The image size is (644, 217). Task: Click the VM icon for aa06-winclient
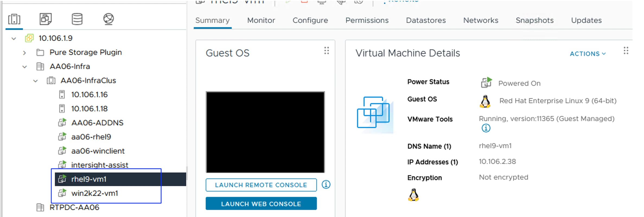point(62,151)
